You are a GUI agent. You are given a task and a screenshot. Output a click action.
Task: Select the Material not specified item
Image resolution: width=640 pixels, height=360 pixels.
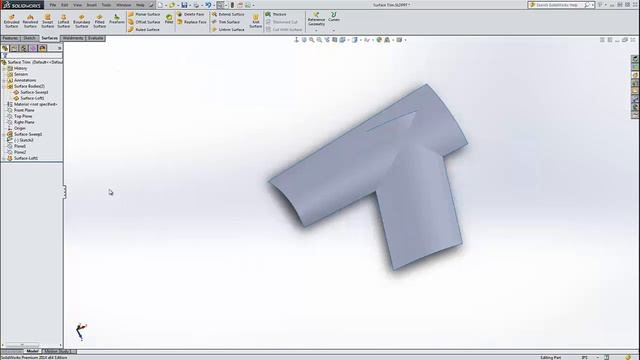(x=36, y=104)
